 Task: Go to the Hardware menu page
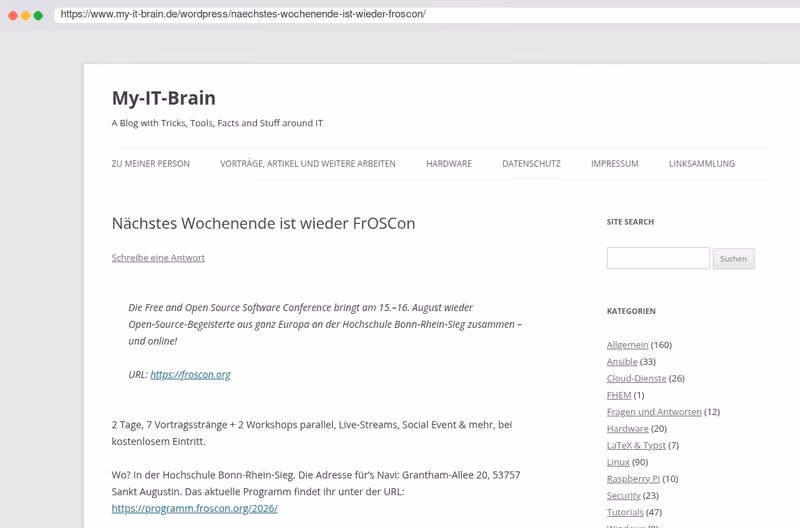coord(449,164)
